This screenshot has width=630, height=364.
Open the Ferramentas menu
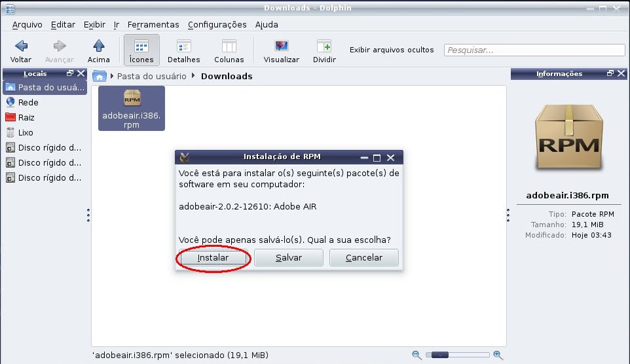(153, 24)
